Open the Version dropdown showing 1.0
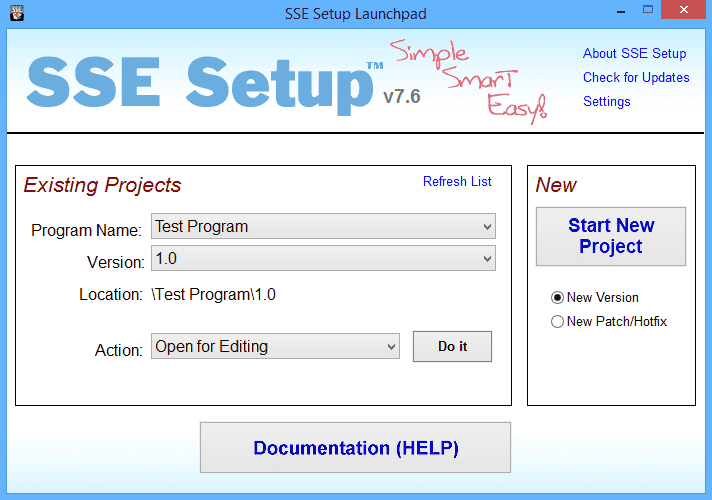This screenshot has width=712, height=500. coord(323,259)
